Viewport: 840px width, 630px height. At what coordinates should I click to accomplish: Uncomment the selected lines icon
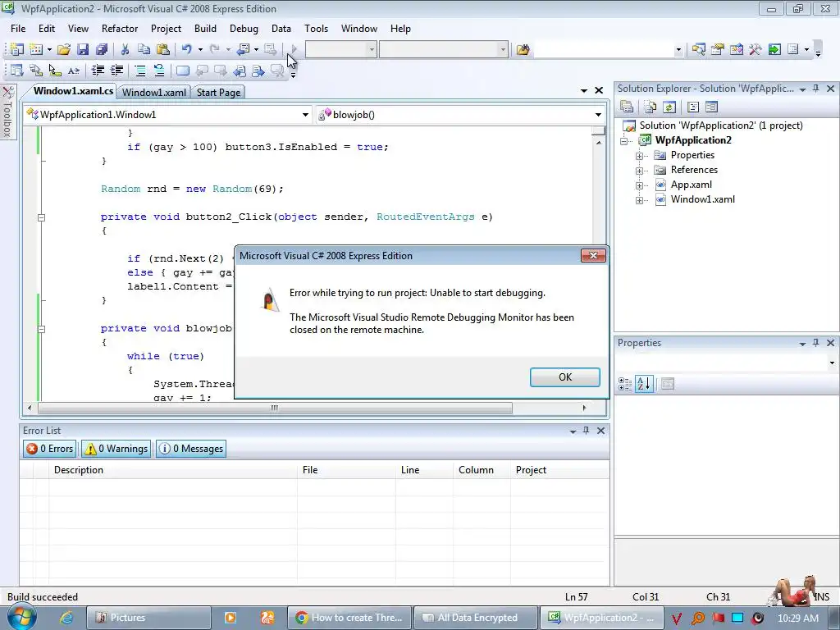pyautogui.click(x=159, y=71)
